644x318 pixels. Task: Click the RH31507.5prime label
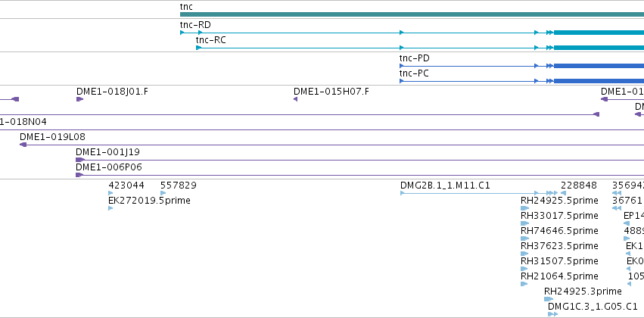(559, 261)
